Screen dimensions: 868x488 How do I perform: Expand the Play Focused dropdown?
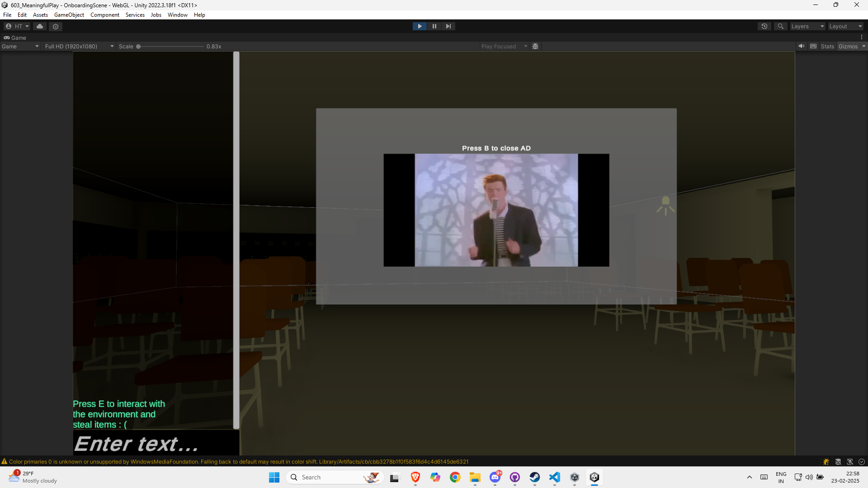tap(504, 46)
